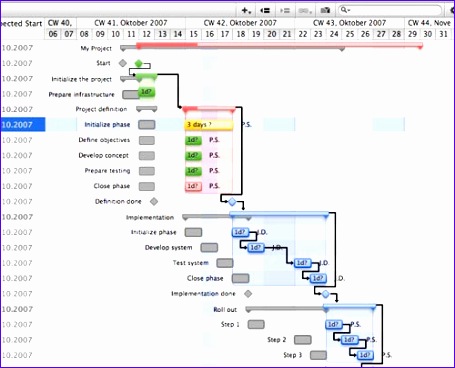Click the Prepare testing label
The height and width of the screenshot is (368, 455).
point(107,171)
